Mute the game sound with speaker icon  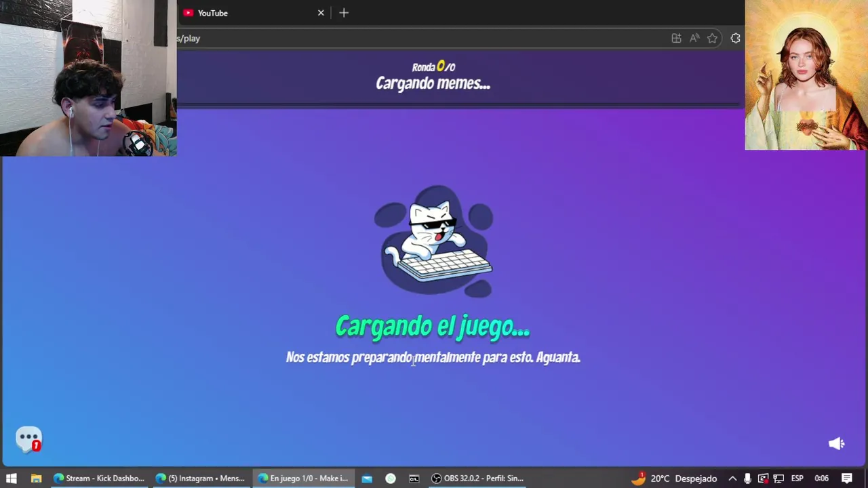coord(836,443)
